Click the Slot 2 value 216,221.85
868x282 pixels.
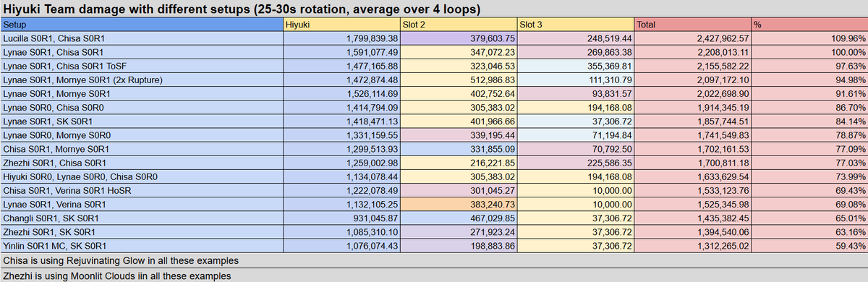459,163
